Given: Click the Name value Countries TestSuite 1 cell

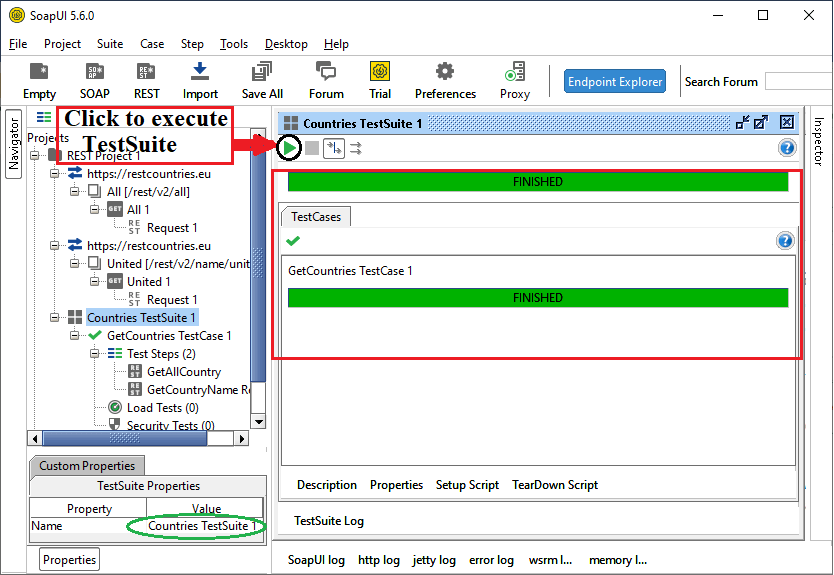Looking at the screenshot, I should pos(204,526).
